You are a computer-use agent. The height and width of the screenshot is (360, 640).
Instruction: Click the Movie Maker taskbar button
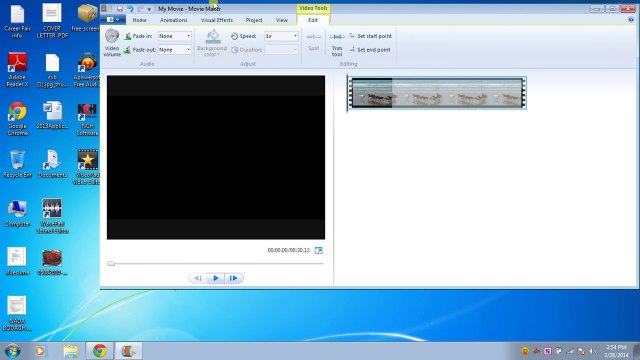coord(128,351)
